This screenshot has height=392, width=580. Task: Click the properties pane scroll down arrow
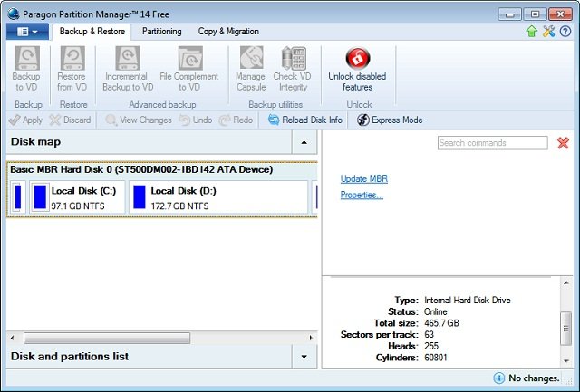point(565,361)
